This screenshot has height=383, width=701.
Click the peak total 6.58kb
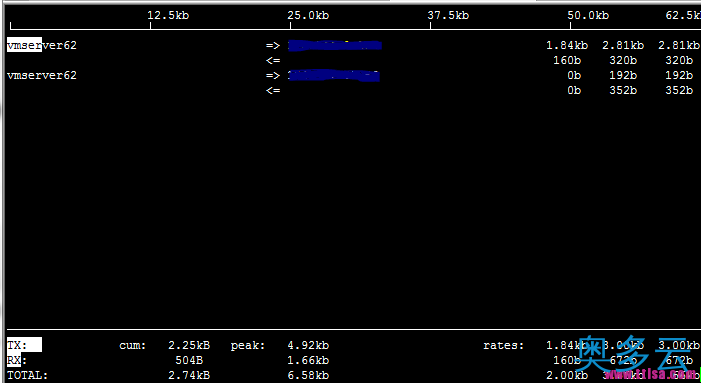tap(308, 375)
